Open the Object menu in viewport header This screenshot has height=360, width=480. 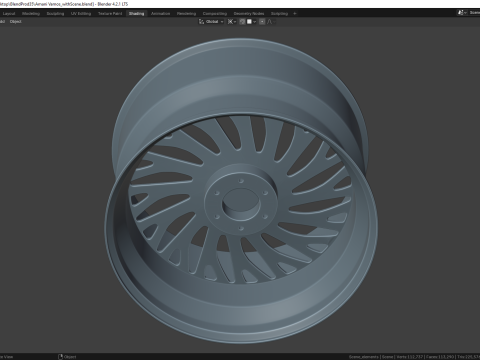pyautogui.click(x=15, y=21)
